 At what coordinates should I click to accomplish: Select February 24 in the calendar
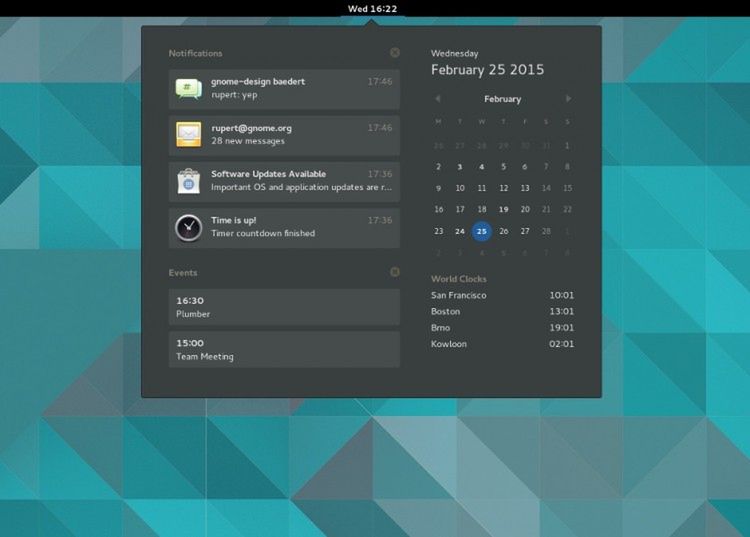(x=460, y=231)
